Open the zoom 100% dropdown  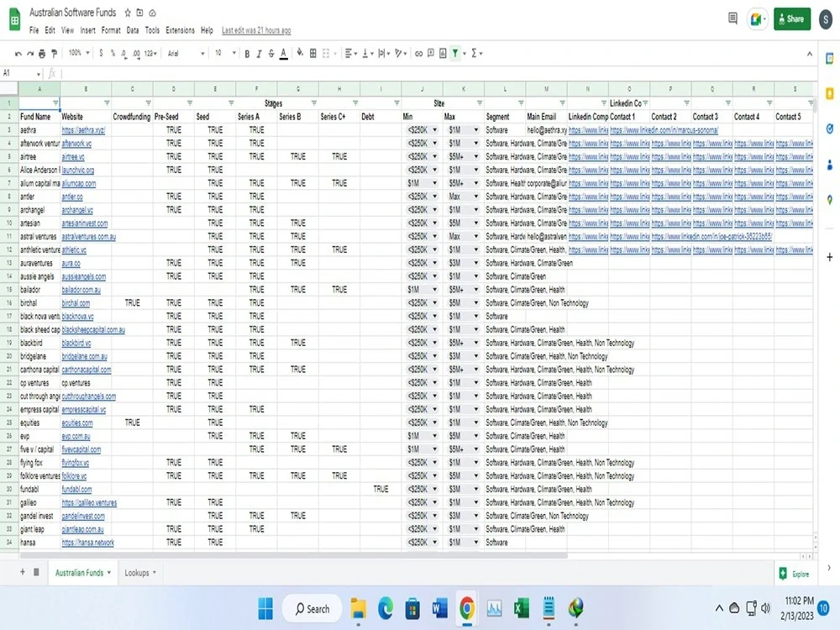[x=79, y=53]
